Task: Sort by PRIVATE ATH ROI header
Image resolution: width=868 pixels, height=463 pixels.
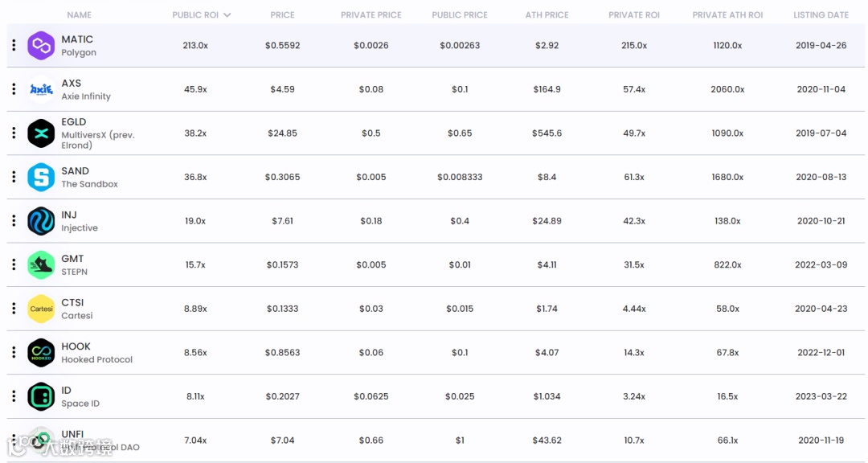Action: (727, 14)
